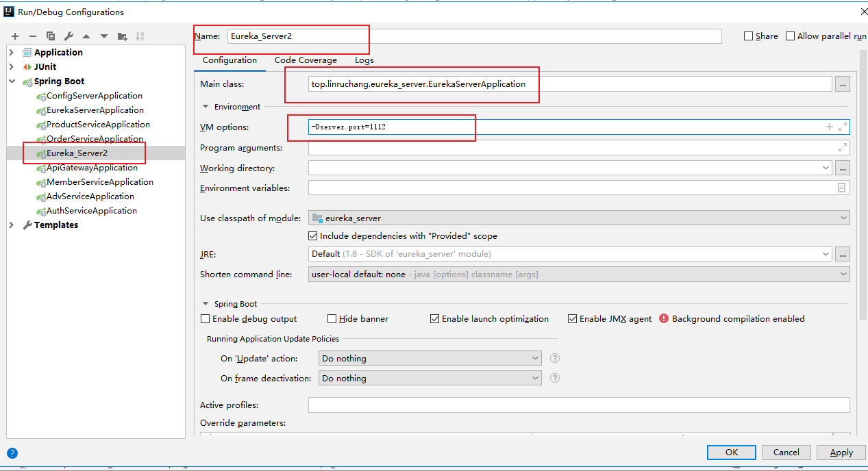Select ProductServiceApplication configuration

click(x=98, y=125)
